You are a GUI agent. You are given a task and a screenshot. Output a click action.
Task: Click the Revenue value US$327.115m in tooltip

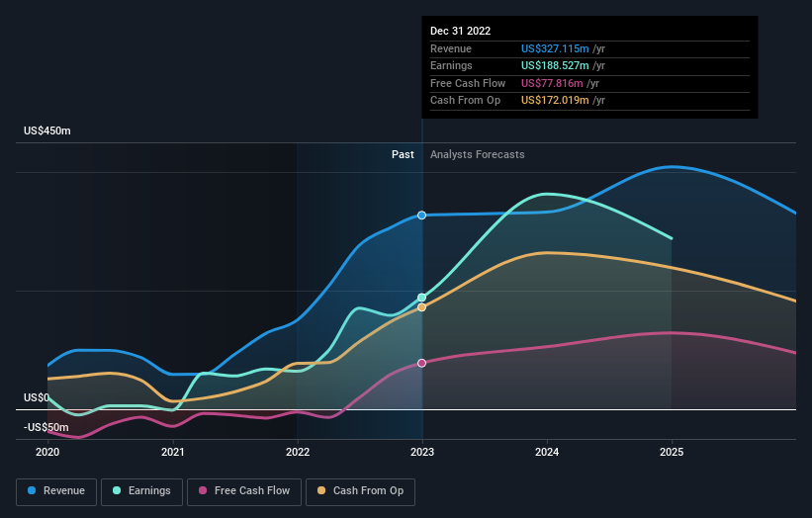(555, 48)
